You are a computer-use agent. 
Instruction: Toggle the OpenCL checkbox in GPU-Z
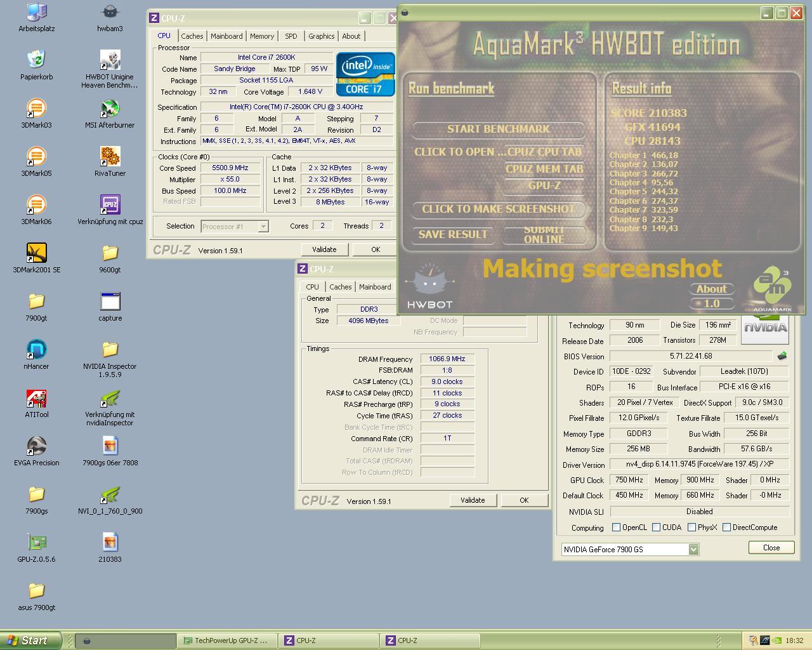pyautogui.click(x=616, y=527)
